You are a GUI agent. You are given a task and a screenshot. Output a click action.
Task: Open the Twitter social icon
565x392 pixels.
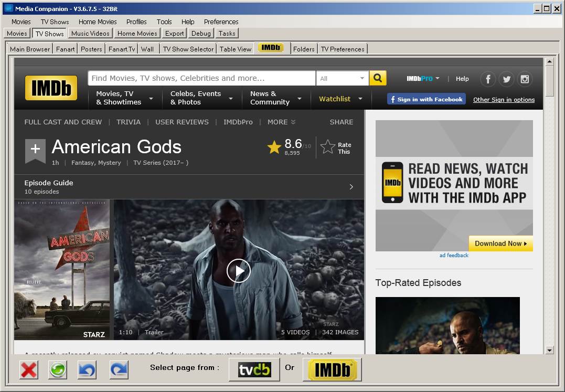[x=506, y=79]
